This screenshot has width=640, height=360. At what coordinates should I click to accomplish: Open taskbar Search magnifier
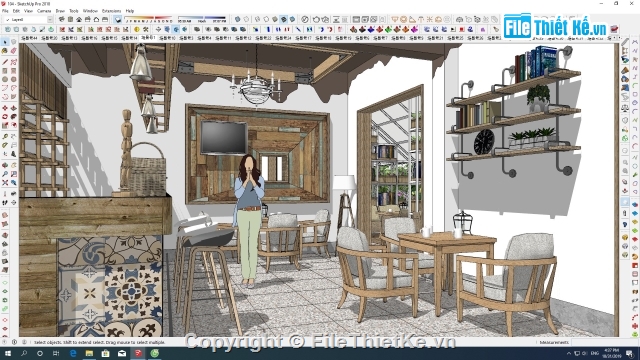pos(24,353)
